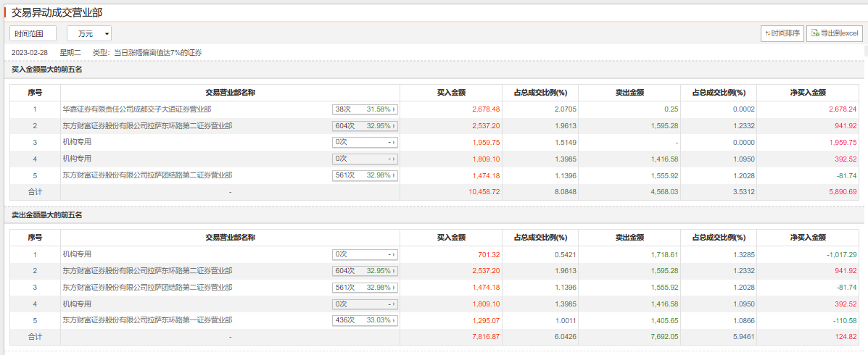
Task: Click the 类型：当日涨幅偏离值达7%的证券 text
Action: point(147,53)
